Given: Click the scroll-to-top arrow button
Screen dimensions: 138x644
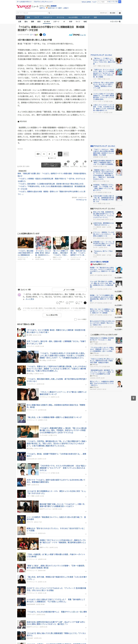Looking at the screenshot, I should [133, 398].
